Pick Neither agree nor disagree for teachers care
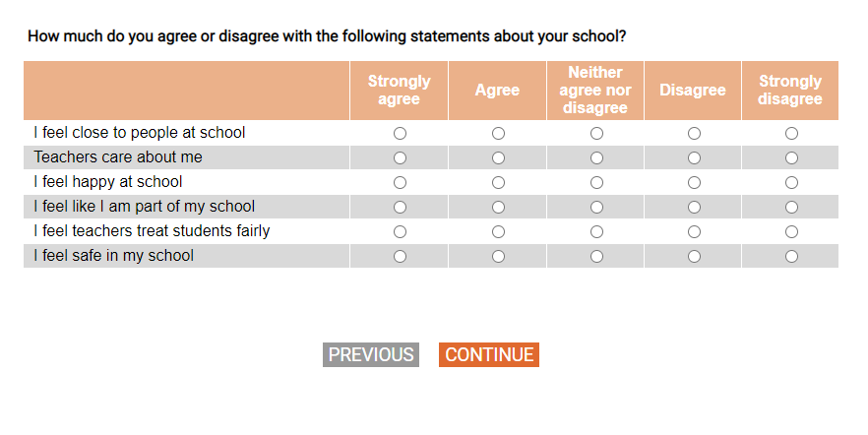 [596, 157]
